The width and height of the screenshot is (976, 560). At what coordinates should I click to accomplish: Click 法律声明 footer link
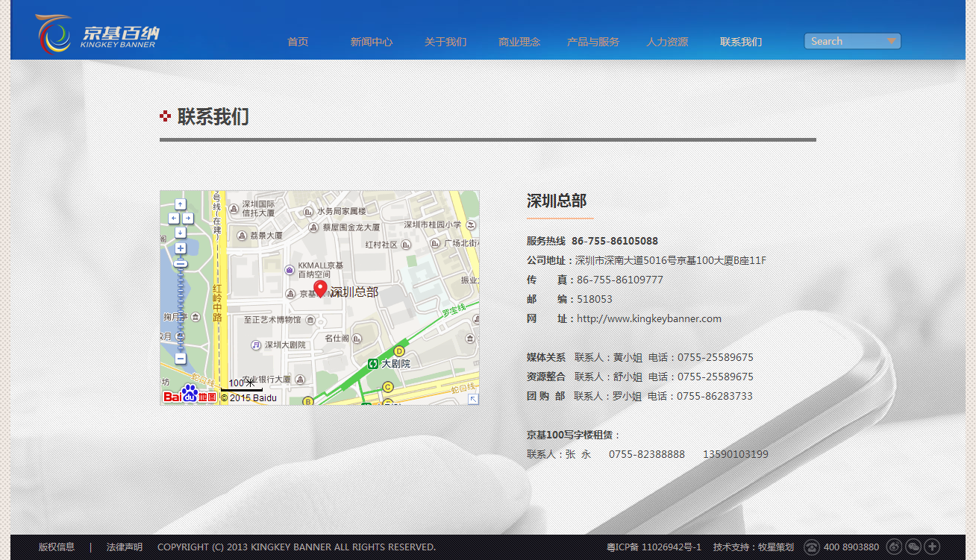point(125,547)
